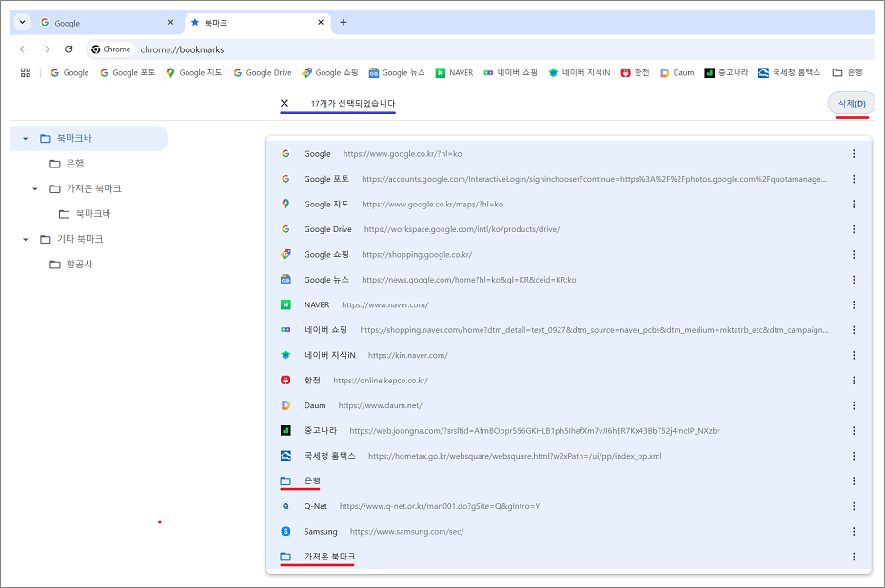Select the 가져온 북마크 folder row in list
Viewport: 885px width, 588px height.
tap(569, 557)
